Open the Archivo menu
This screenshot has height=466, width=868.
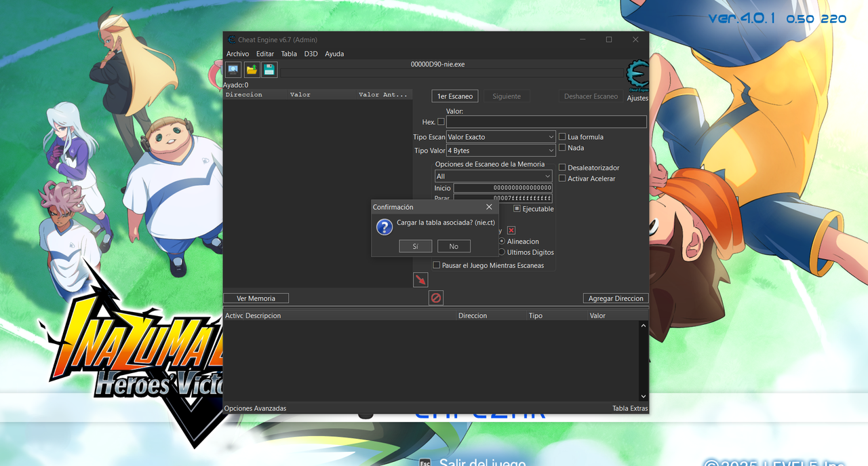[237, 54]
